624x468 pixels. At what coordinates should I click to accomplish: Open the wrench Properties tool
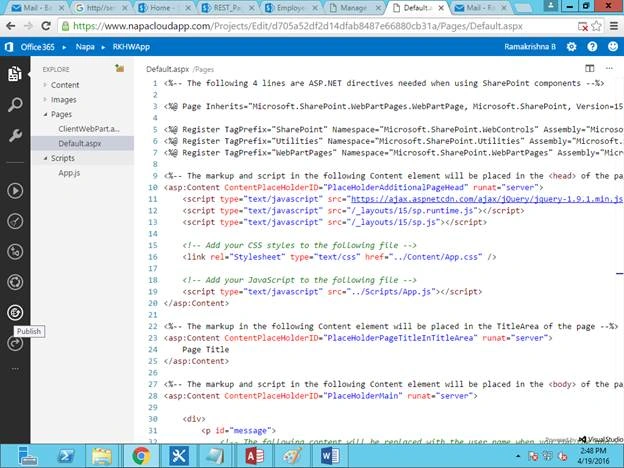click(15, 136)
